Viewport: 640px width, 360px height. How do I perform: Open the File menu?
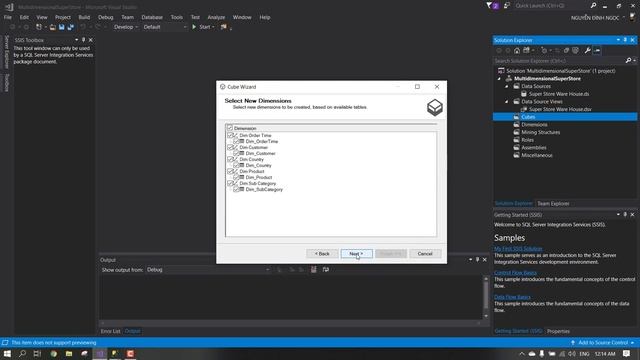8,17
